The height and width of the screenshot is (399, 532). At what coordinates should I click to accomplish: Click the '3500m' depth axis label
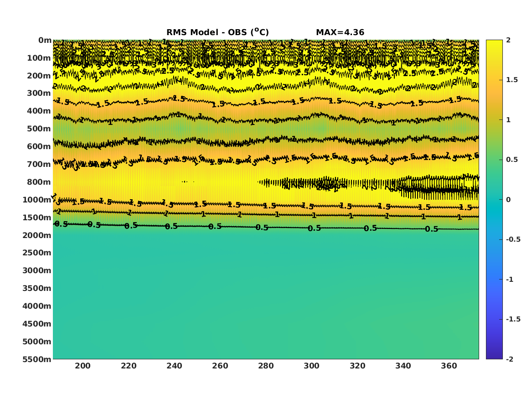click(x=36, y=288)
